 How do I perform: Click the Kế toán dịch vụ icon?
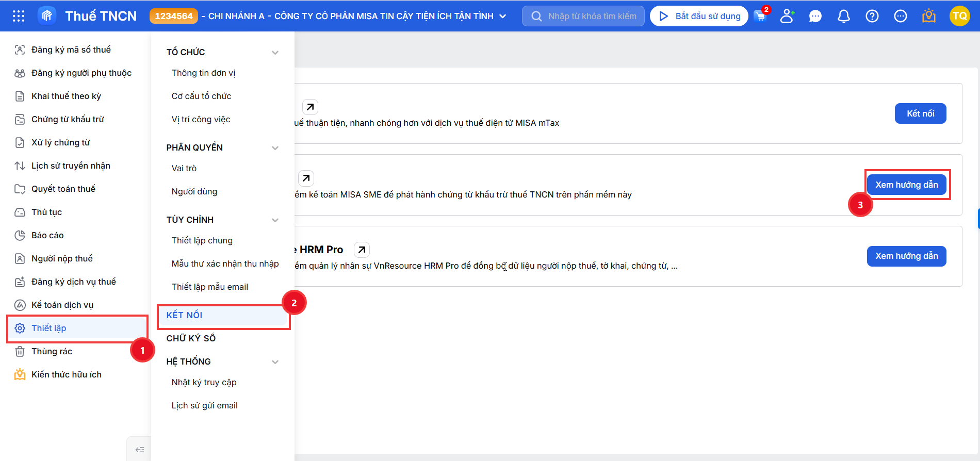click(x=20, y=305)
